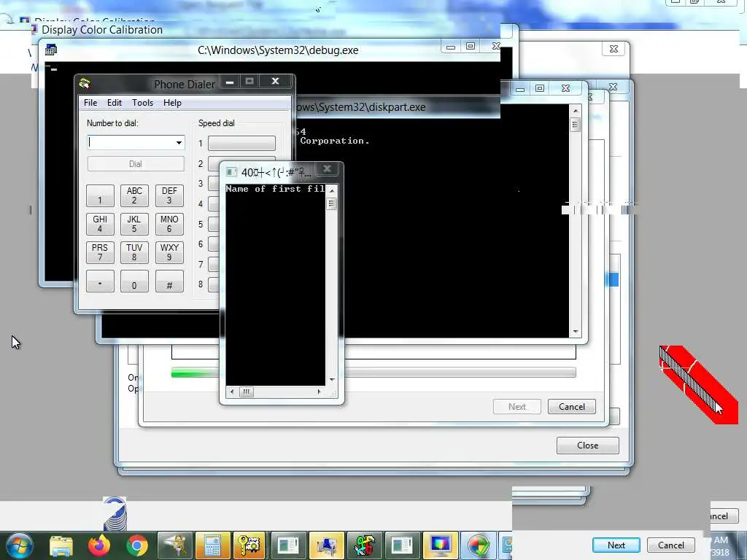747x560 pixels.
Task: Click the Phone Dialer title bar icon
Action: 85,84
